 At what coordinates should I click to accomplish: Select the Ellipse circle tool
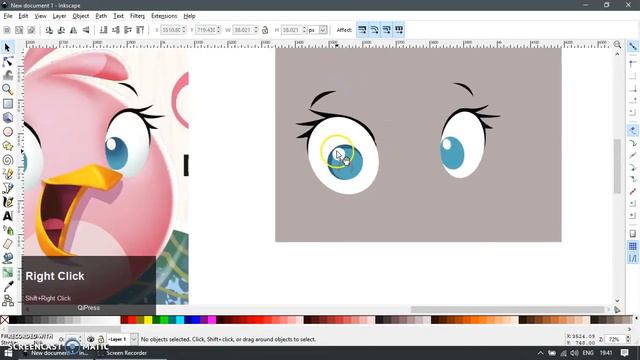click(7, 132)
